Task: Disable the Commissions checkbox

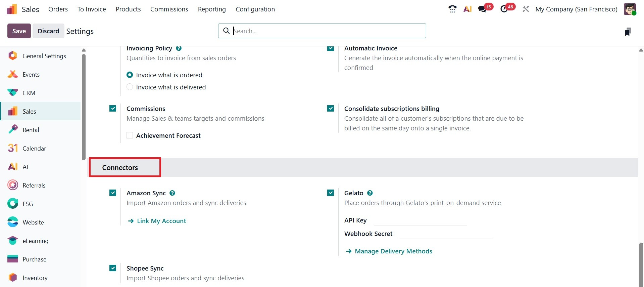Action: coord(113,109)
